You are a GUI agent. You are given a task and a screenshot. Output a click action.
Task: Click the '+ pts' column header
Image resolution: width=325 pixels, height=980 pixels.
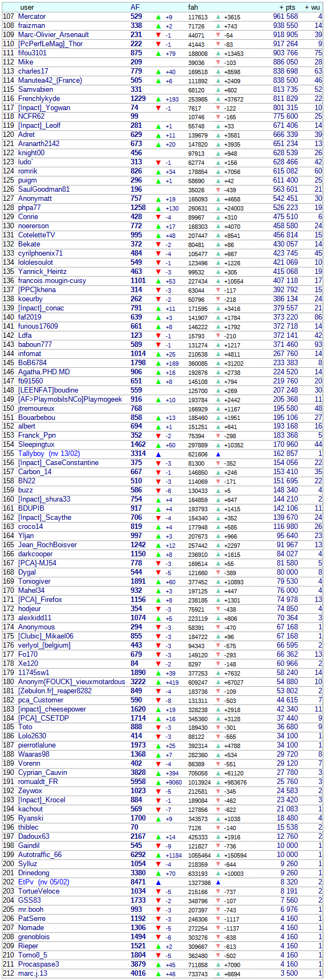287,8
